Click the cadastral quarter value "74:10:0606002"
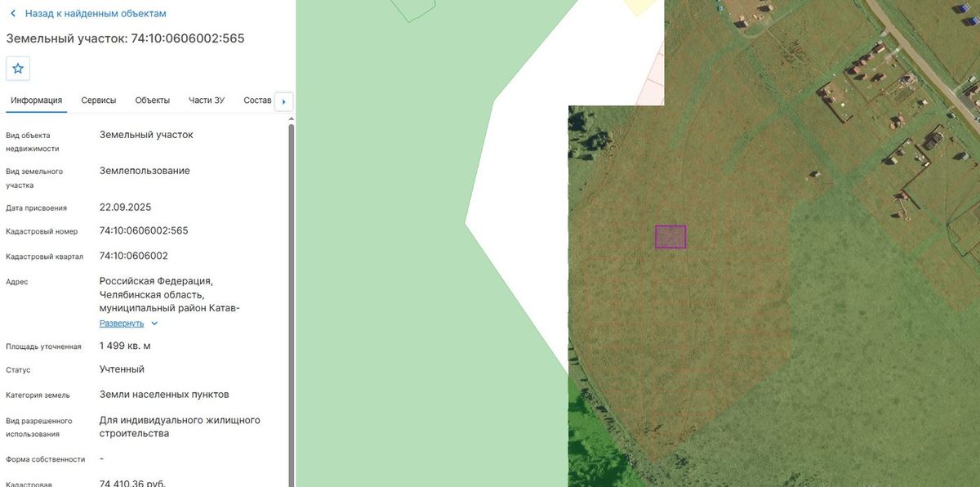The height and width of the screenshot is (487, 980). point(134,256)
